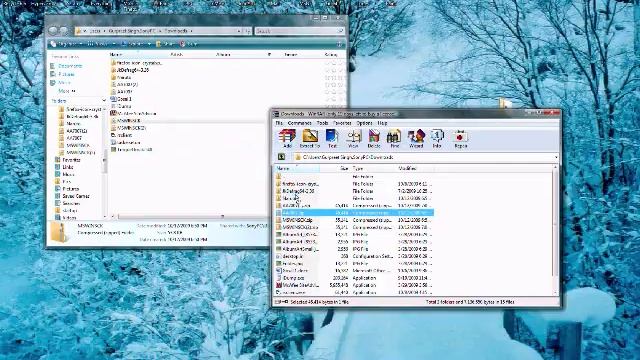The height and width of the screenshot is (360, 640).
Task: Open the Options menu in WinRAR
Action: point(364,123)
